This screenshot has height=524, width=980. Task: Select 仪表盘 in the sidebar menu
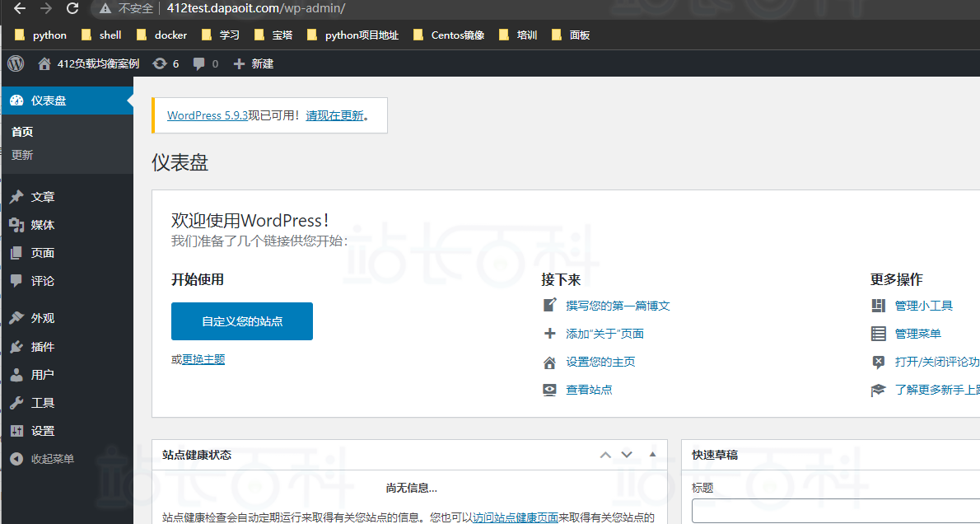pyautogui.click(x=66, y=101)
